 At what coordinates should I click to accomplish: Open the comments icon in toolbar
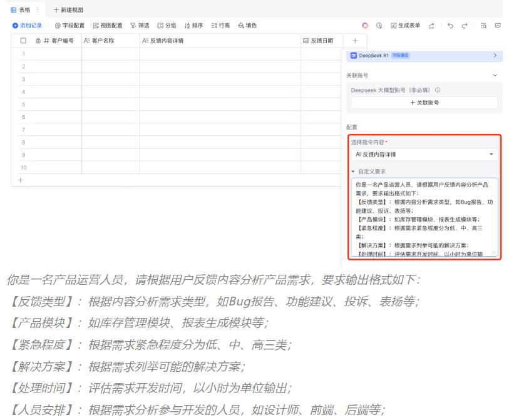tap(498, 26)
